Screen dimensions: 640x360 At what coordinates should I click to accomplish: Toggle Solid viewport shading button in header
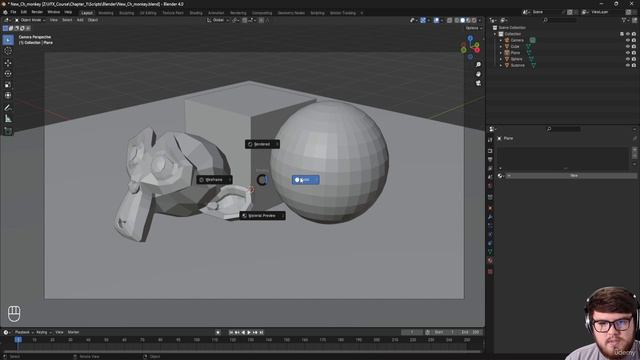tap(462, 20)
